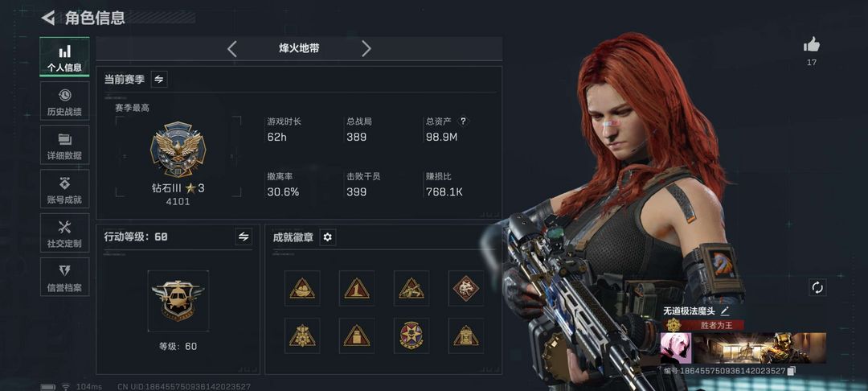
Task: Toggle the 行动等级 swap button
Action: tap(244, 237)
